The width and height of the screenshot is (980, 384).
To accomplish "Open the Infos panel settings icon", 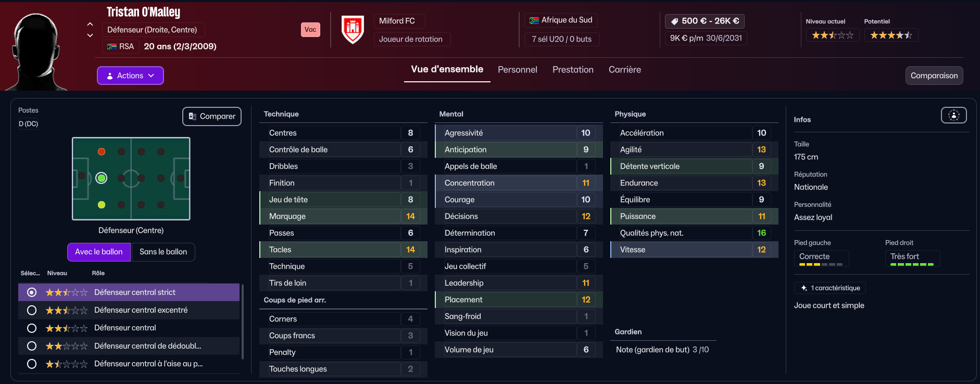I will 953,115.
